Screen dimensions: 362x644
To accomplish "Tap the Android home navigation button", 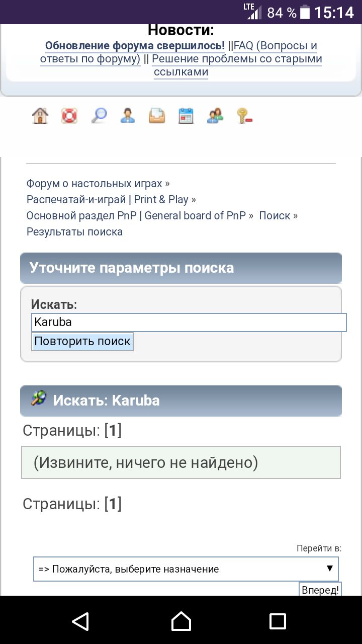I will [181, 621].
